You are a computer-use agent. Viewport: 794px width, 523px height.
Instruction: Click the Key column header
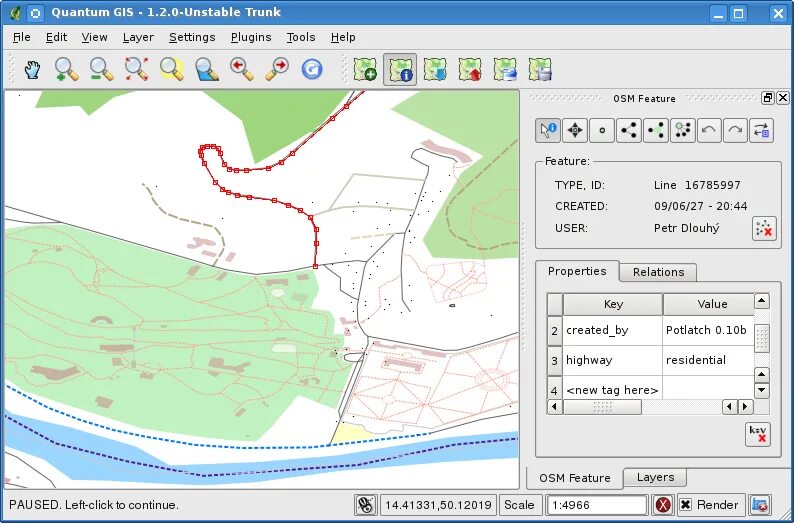pyautogui.click(x=613, y=304)
